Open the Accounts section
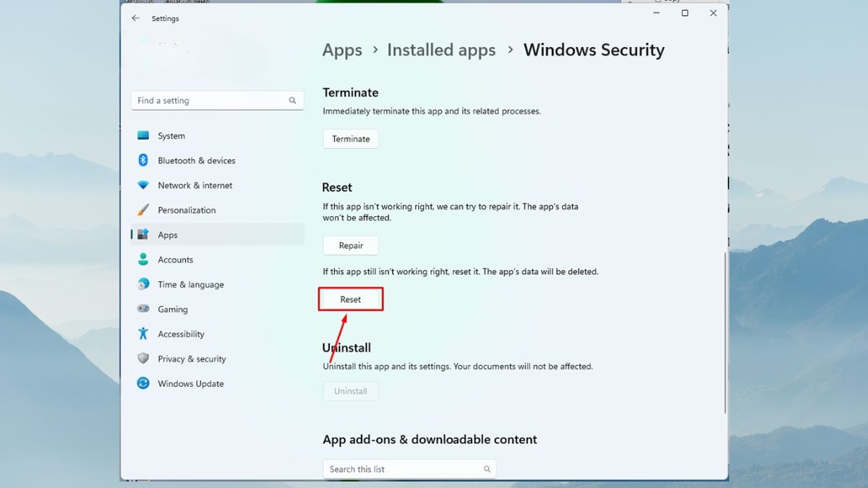Viewport: 868px width, 488px height. (x=217, y=260)
